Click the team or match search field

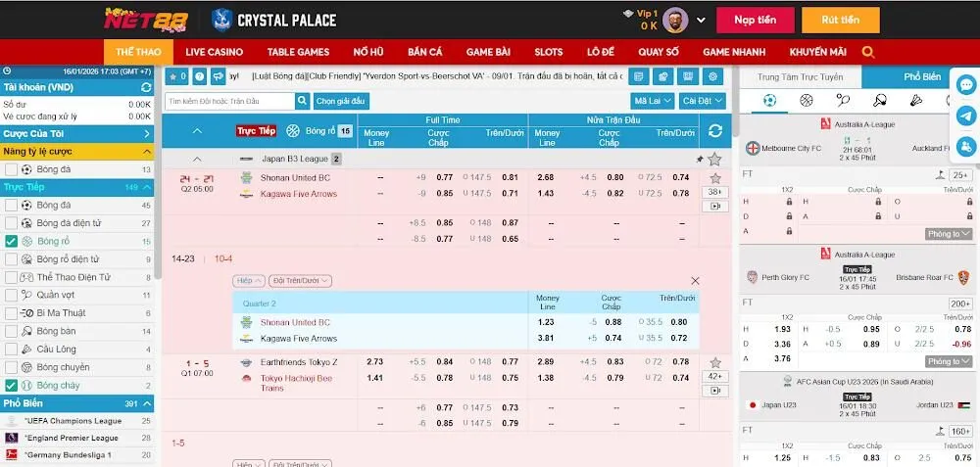click(x=229, y=101)
